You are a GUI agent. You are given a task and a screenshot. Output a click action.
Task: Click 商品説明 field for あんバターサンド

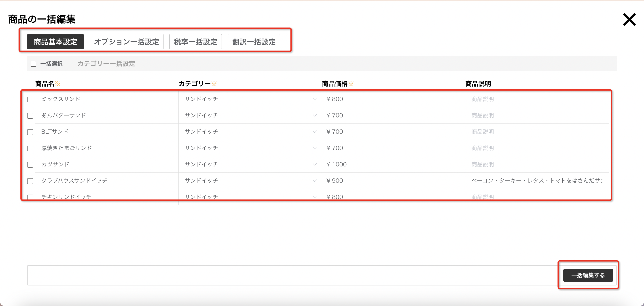[537, 115]
